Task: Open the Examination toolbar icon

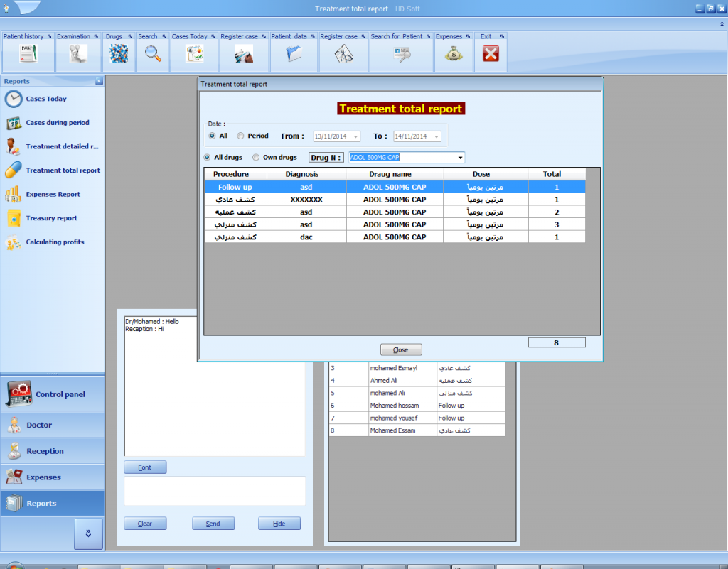Action: pos(78,54)
